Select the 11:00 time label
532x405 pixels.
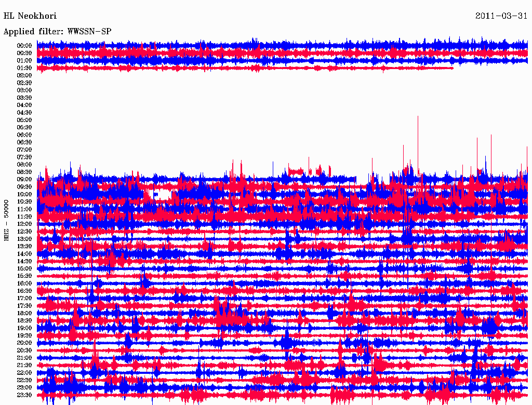(x=24, y=209)
